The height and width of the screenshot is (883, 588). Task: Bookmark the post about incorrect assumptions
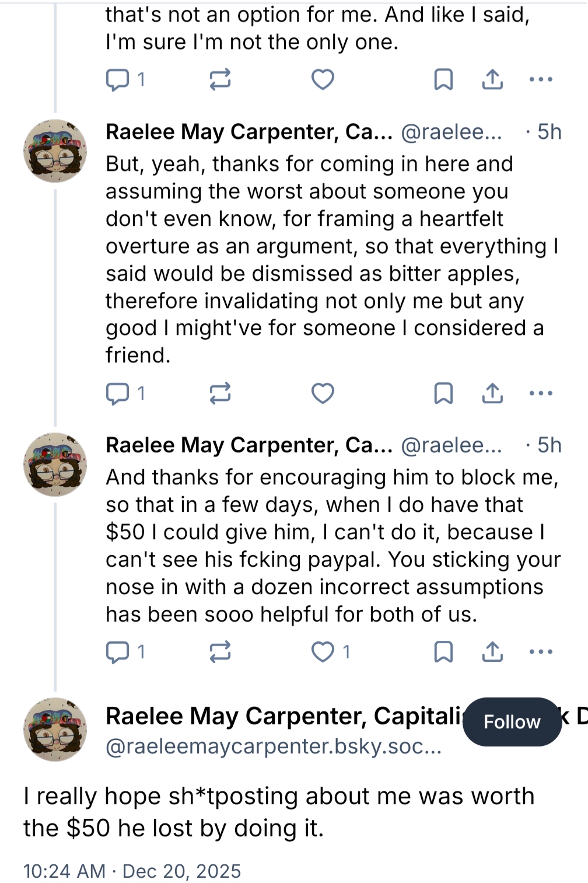click(x=443, y=651)
